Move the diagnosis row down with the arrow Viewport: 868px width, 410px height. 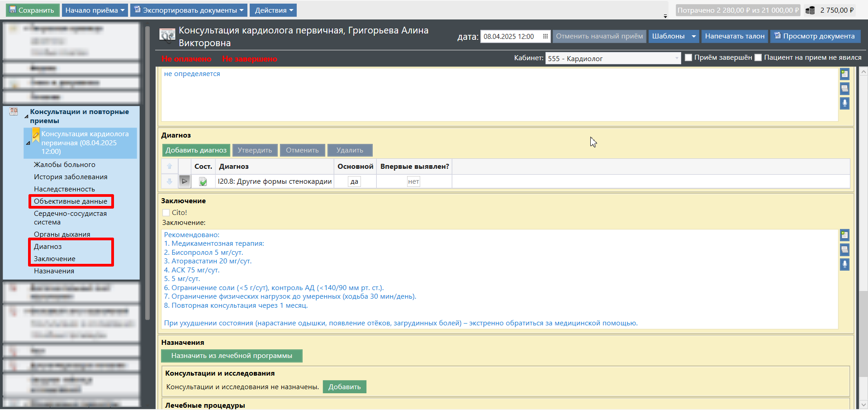tap(170, 181)
